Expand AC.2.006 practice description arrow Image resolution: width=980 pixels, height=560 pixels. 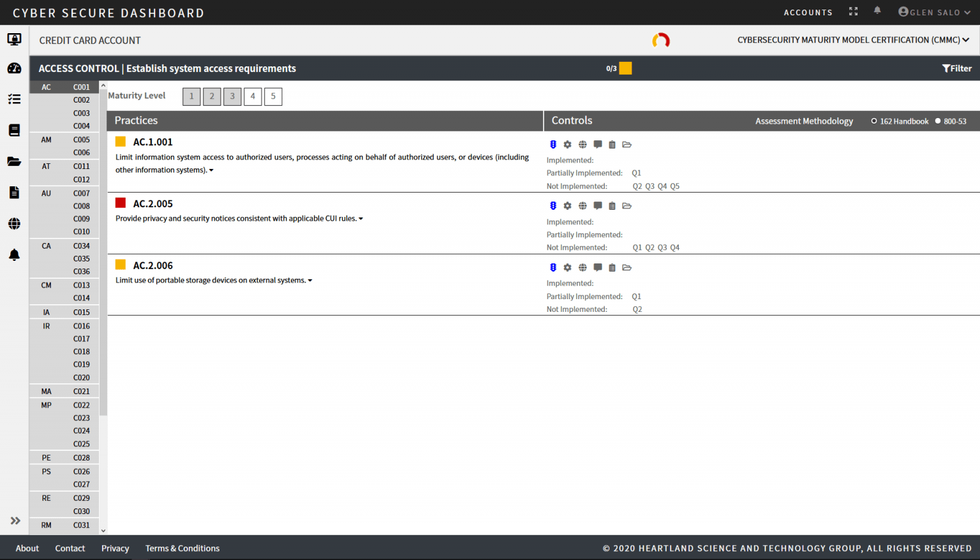click(x=310, y=281)
